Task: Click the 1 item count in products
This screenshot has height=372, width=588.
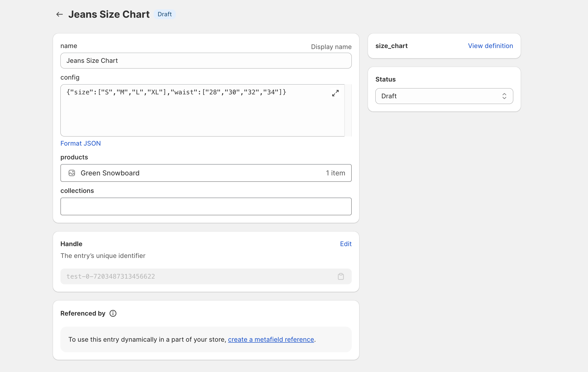Action: coord(335,173)
